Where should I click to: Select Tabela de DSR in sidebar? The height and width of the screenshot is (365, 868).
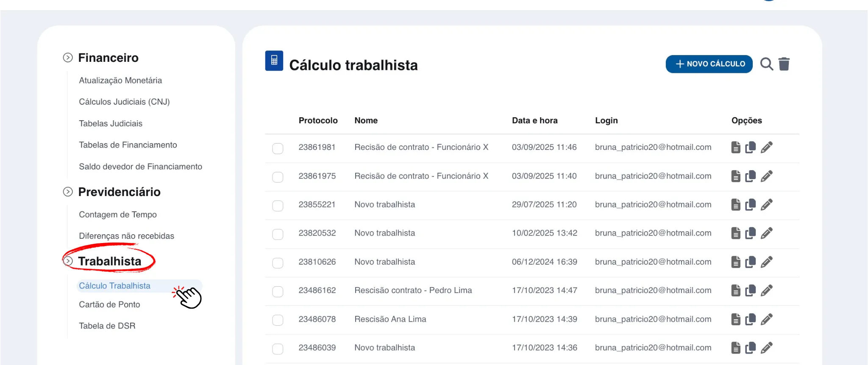[107, 326]
